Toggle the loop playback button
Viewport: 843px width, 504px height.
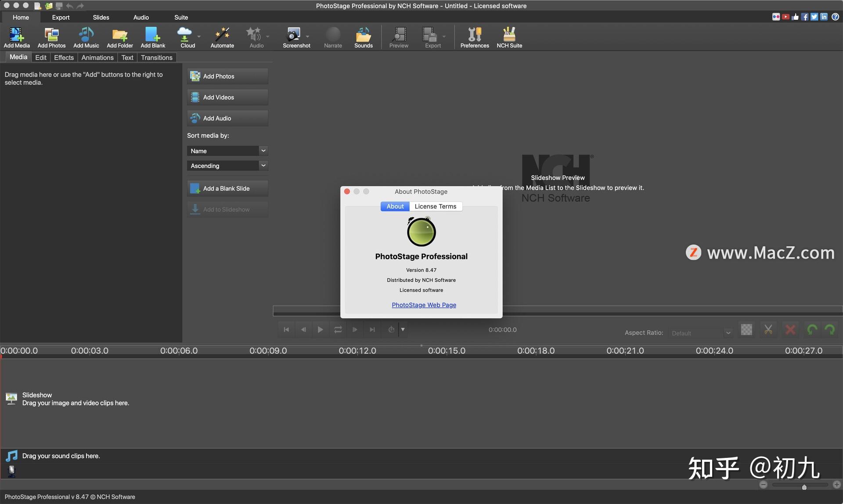tap(338, 330)
